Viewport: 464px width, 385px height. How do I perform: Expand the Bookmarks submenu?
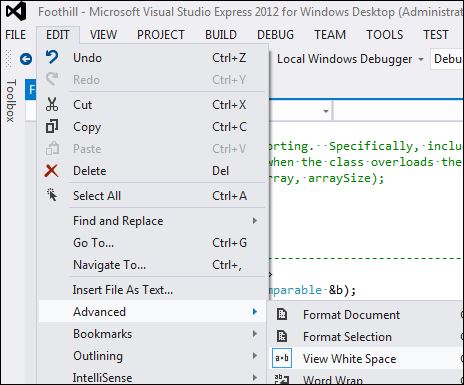[x=152, y=334]
